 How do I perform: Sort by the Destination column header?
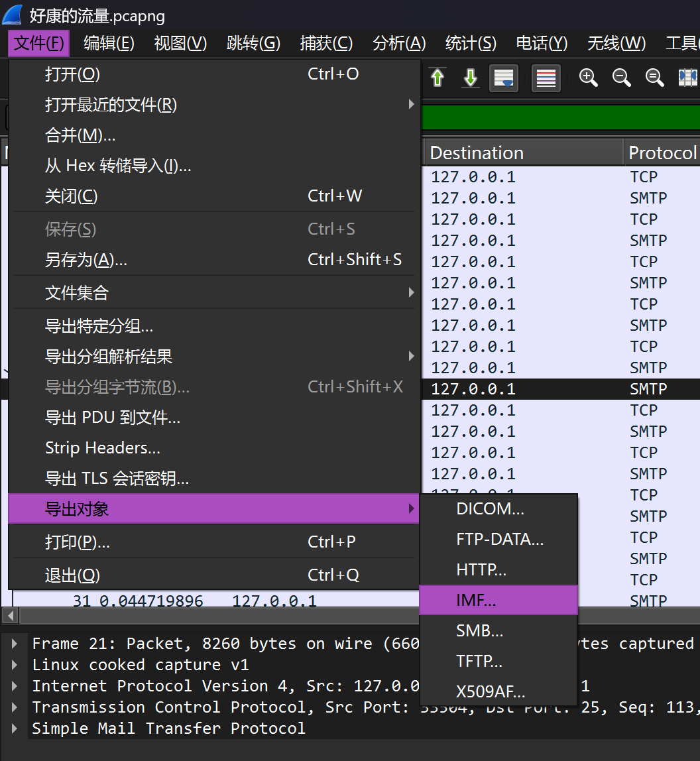[523, 153]
